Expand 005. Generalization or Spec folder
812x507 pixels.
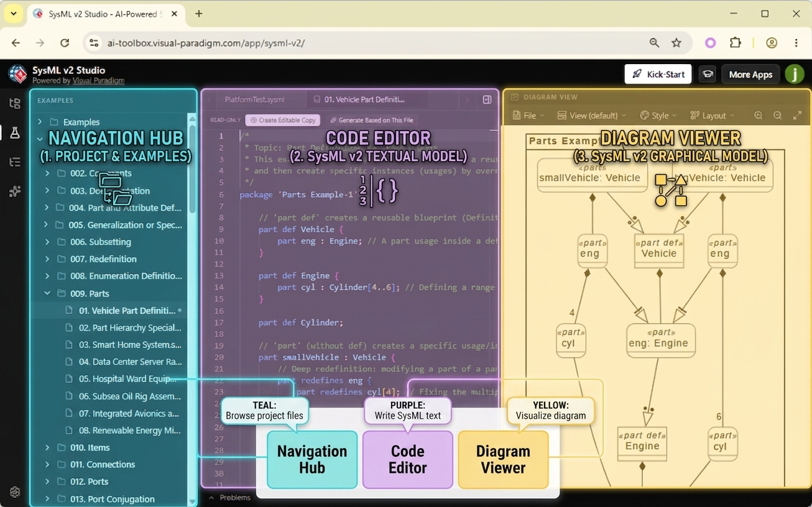coord(46,225)
